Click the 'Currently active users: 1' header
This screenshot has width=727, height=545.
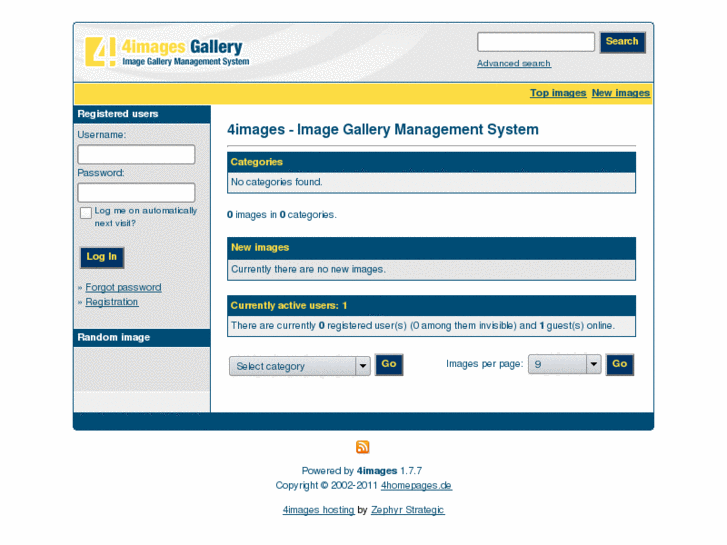(431, 306)
